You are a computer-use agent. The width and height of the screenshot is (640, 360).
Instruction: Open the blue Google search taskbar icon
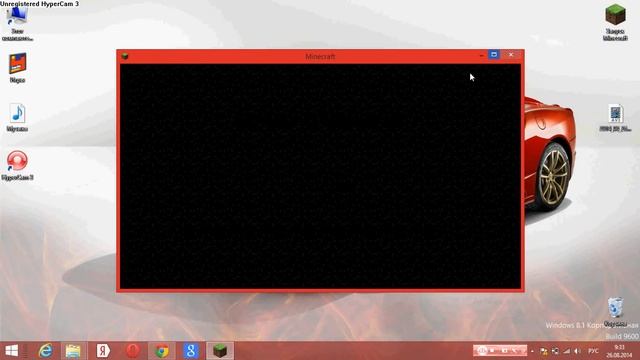(x=191, y=351)
